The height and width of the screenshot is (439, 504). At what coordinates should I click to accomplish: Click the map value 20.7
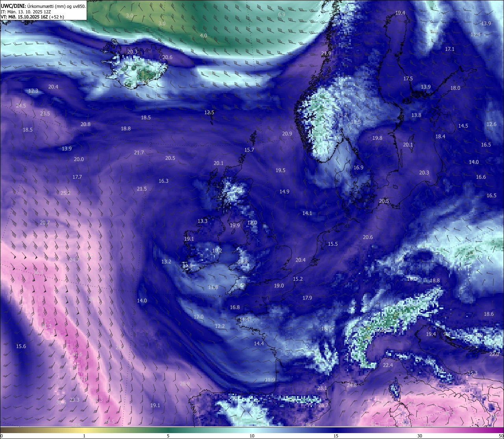(44, 222)
